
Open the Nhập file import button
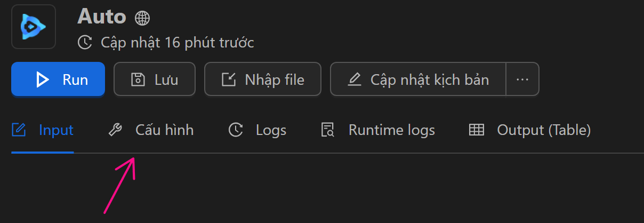(263, 79)
